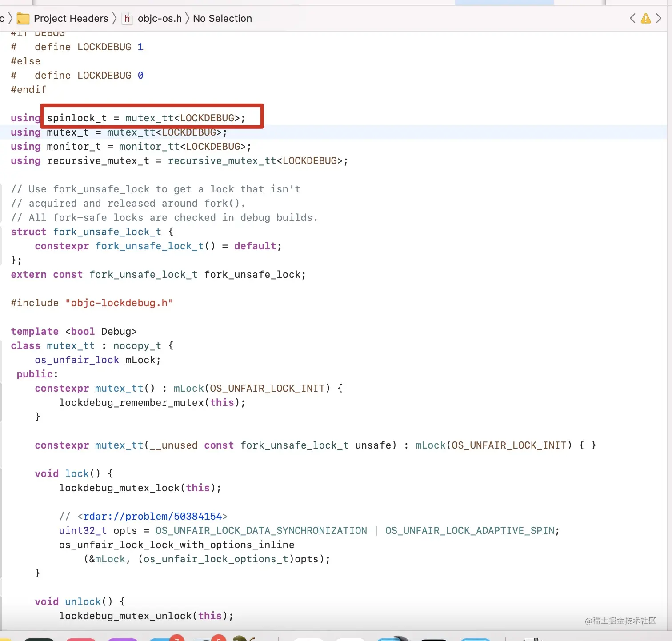The width and height of the screenshot is (672, 641).
Task: Click the highlighted mutex_t using line
Action: click(118, 132)
